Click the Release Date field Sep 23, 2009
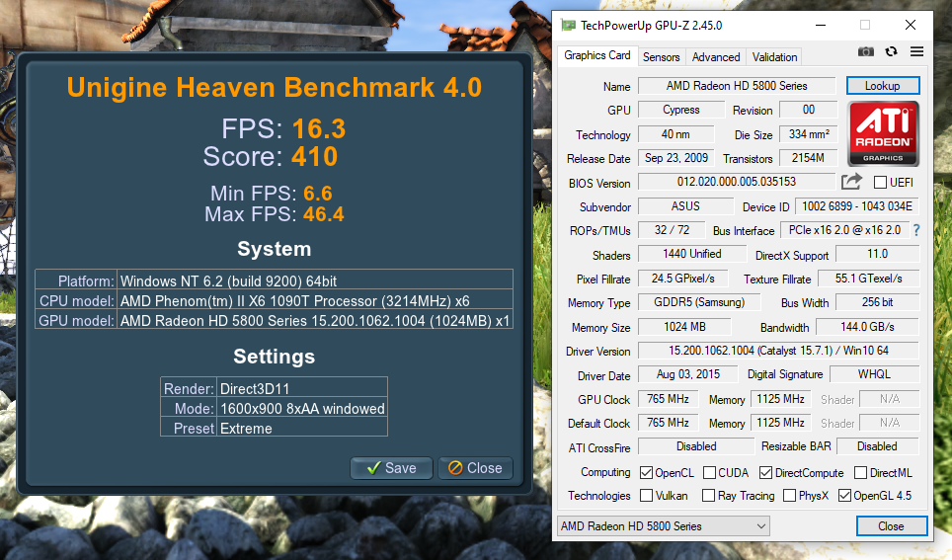Image resolution: width=952 pixels, height=560 pixels. tap(675, 158)
